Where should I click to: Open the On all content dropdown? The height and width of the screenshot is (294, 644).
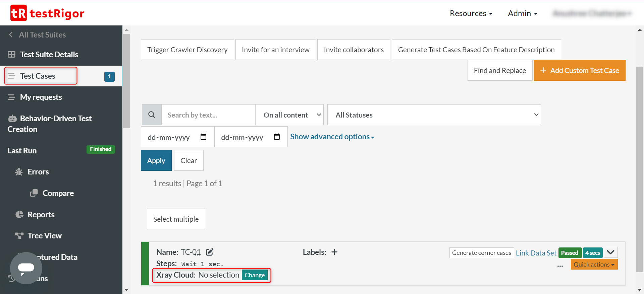pyautogui.click(x=289, y=115)
